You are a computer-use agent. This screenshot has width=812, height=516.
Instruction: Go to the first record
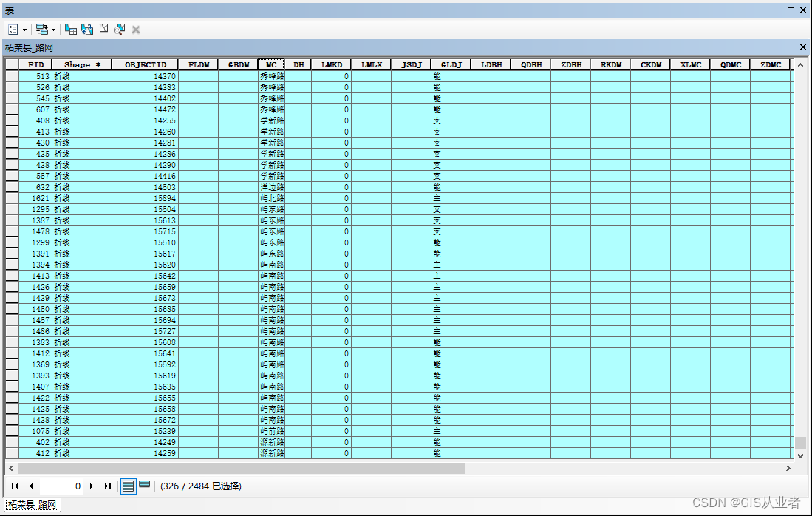(x=15, y=486)
